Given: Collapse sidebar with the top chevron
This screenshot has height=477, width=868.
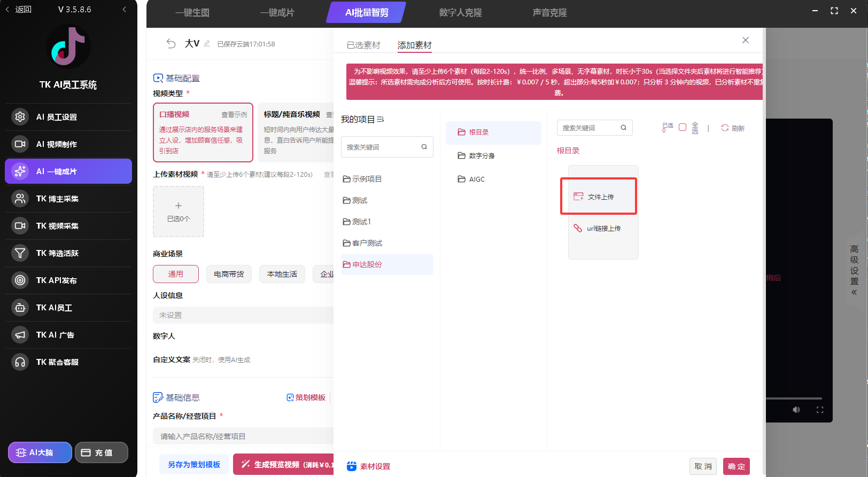Looking at the screenshot, I should 125,9.
